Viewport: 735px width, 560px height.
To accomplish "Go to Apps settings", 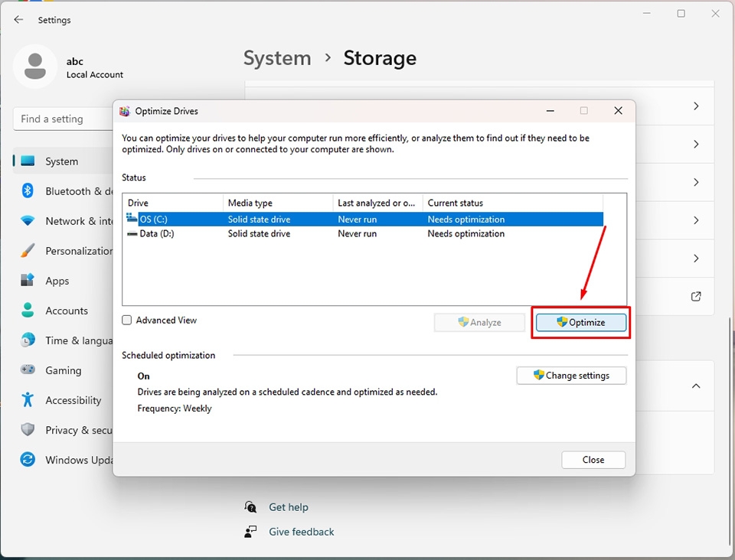I will point(63,281).
